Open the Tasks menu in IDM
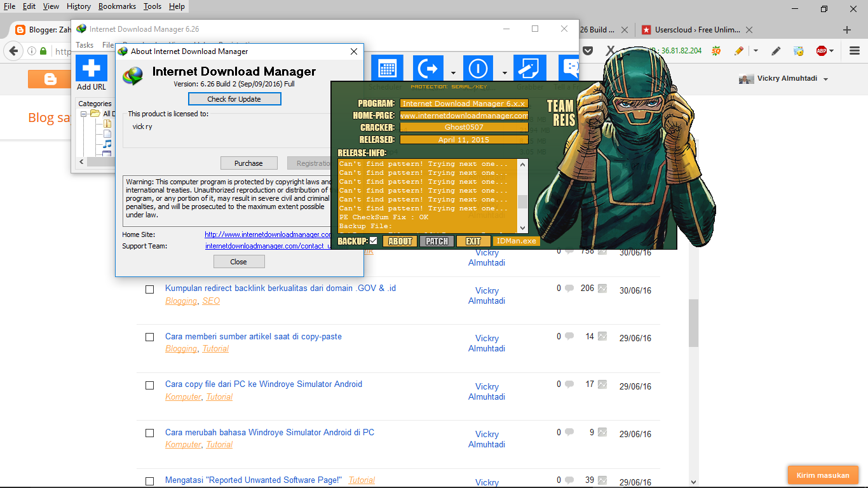868x488 pixels. pos(85,45)
